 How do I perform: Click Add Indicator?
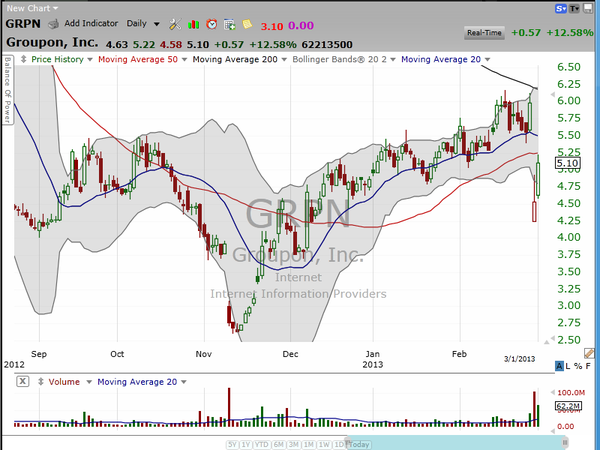tap(91, 23)
